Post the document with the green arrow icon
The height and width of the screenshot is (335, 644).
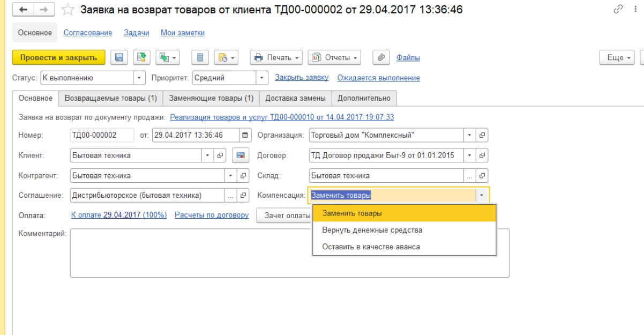[x=141, y=57]
